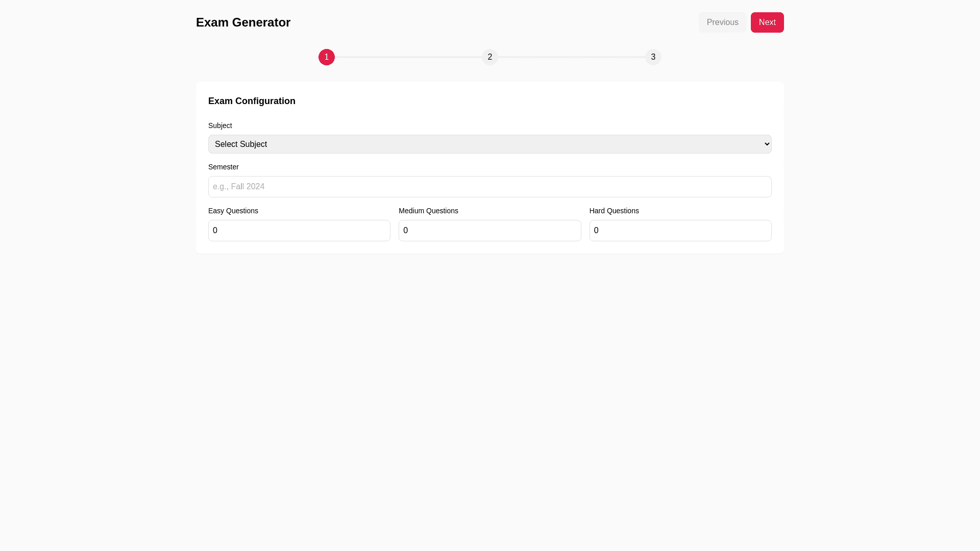Click the Hard Questions label
The height and width of the screenshot is (551, 980).
pos(614,211)
